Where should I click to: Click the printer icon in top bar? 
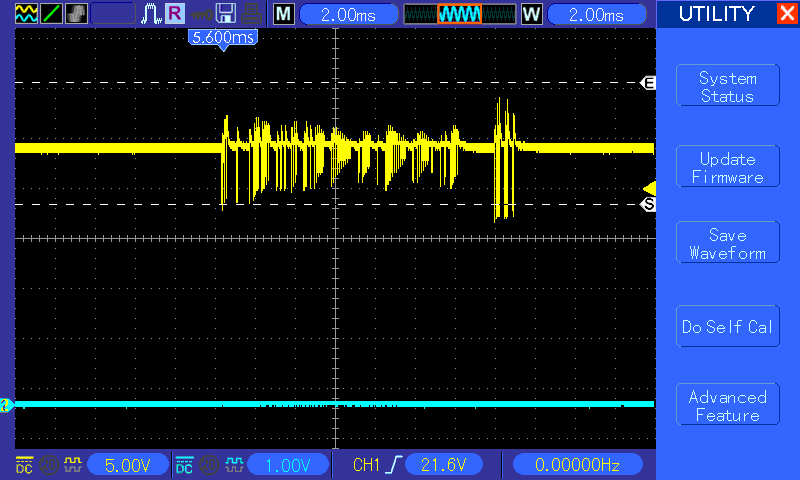coord(252,14)
